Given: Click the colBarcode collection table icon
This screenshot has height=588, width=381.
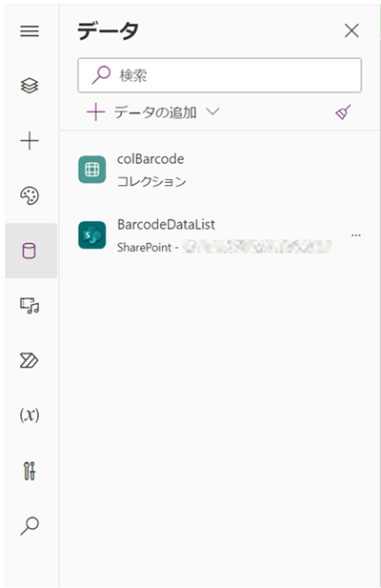Looking at the screenshot, I should [x=92, y=170].
